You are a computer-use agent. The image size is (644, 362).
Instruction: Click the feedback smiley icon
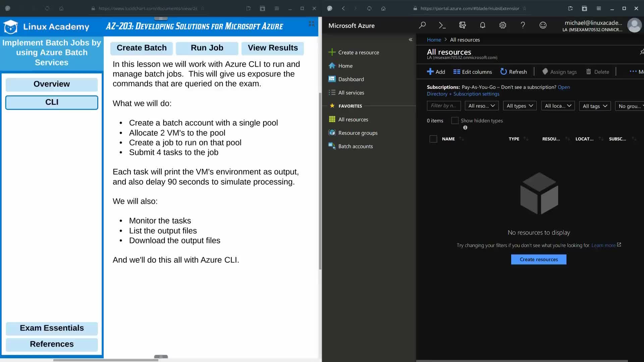543,25
